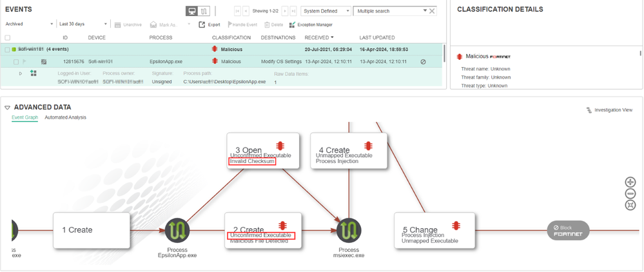The height and width of the screenshot is (272, 644).
Task: Click bug icon in 5 Change node
Action: tap(456, 226)
